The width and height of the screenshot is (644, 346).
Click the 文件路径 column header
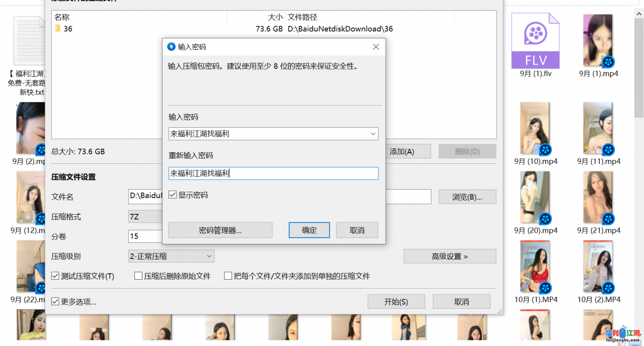point(302,17)
